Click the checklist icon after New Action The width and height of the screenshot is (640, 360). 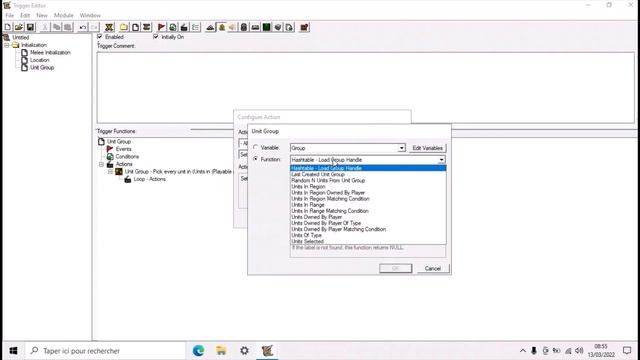click(x=196, y=27)
